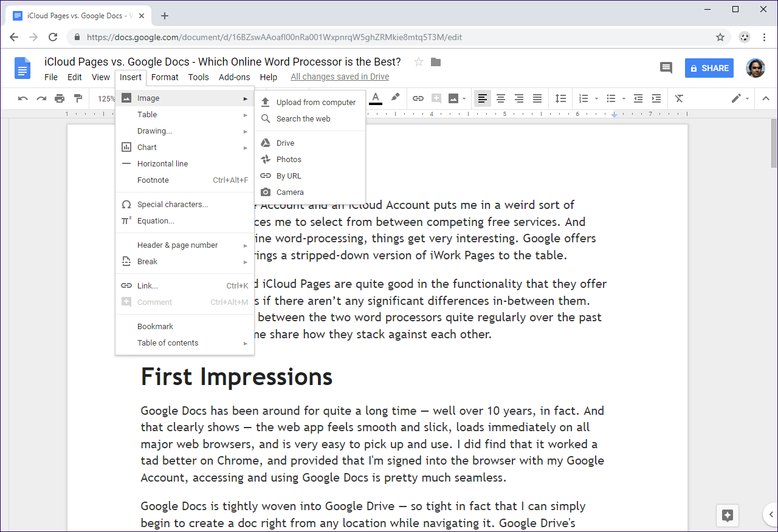Click the numbered list icon
The height and width of the screenshot is (532, 778).
583,98
